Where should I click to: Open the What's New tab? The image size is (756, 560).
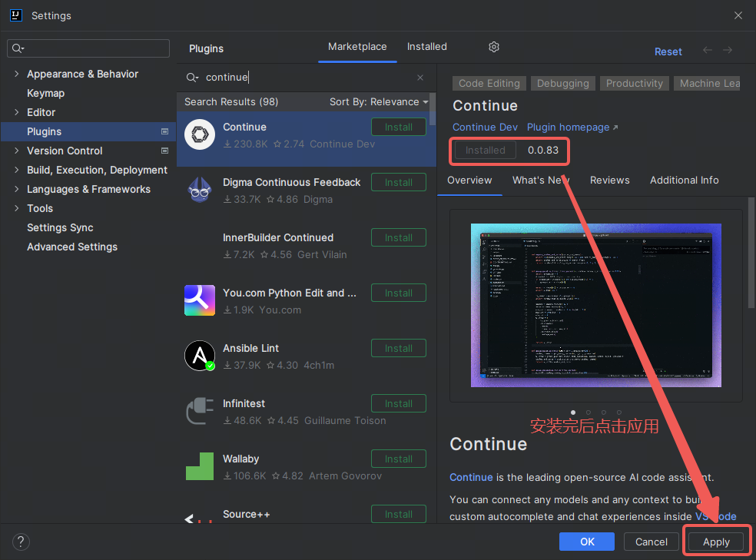(541, 181)
